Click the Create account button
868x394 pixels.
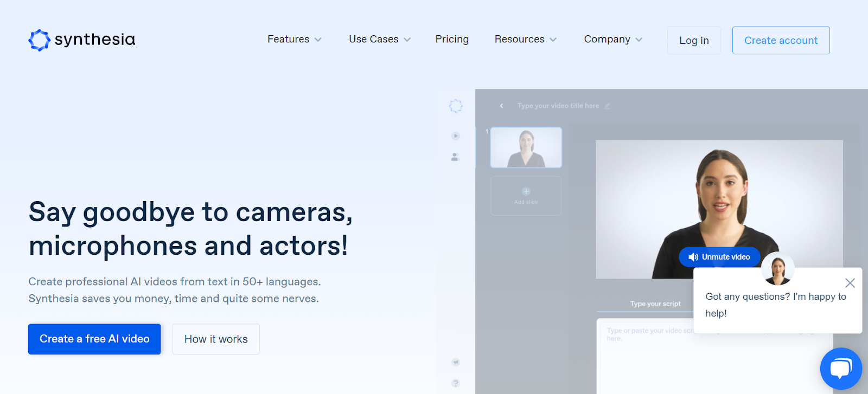click(x=781, y=40)
